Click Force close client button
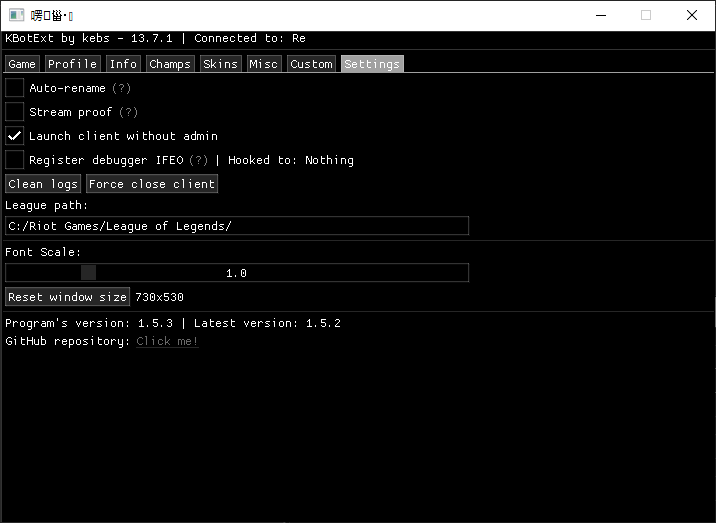 [152, 184]
